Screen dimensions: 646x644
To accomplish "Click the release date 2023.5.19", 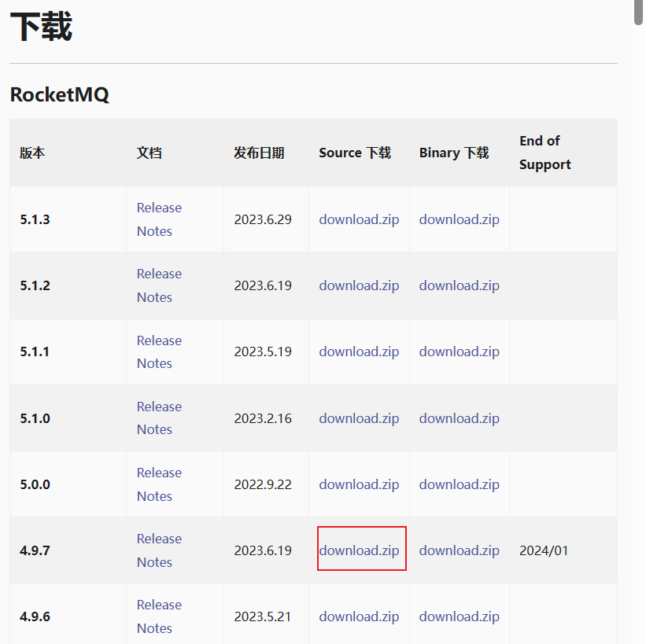I will coord(263,351).
